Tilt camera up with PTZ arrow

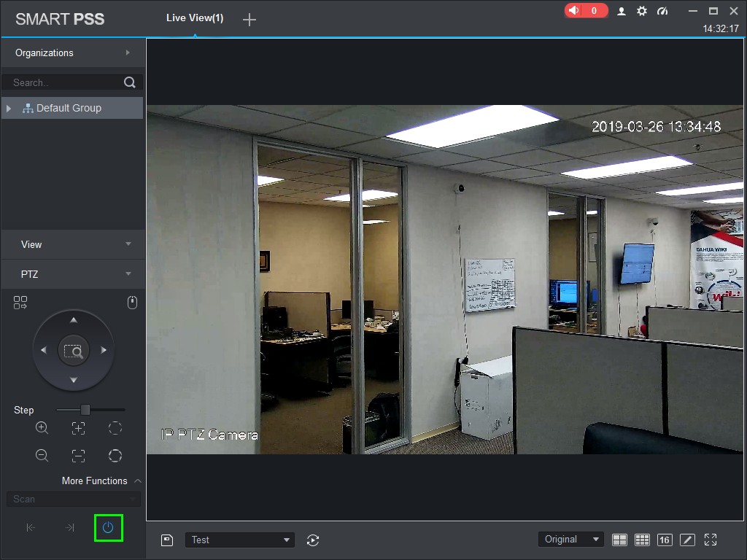point(74,320)
